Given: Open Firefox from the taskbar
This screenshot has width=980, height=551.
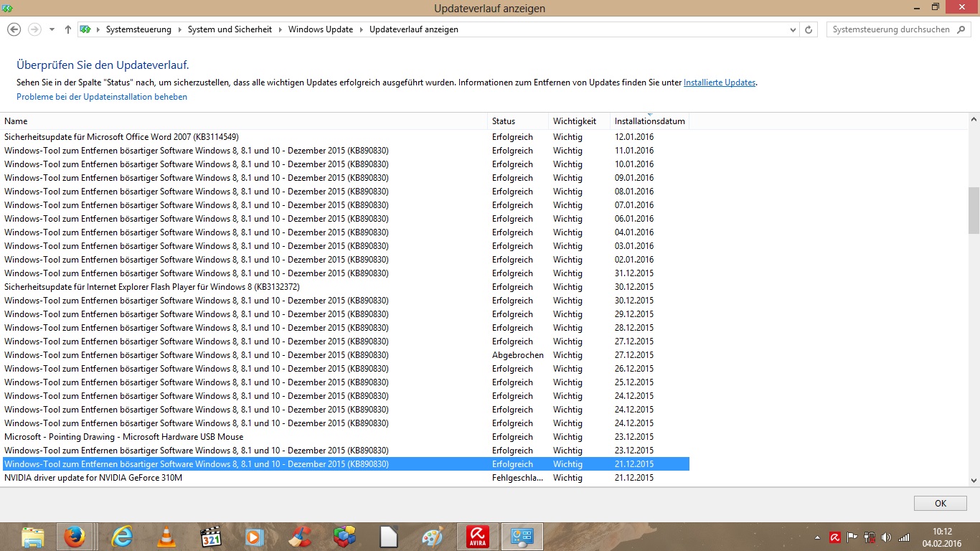Looking at the screenshot, I should [x=75, y=537].
